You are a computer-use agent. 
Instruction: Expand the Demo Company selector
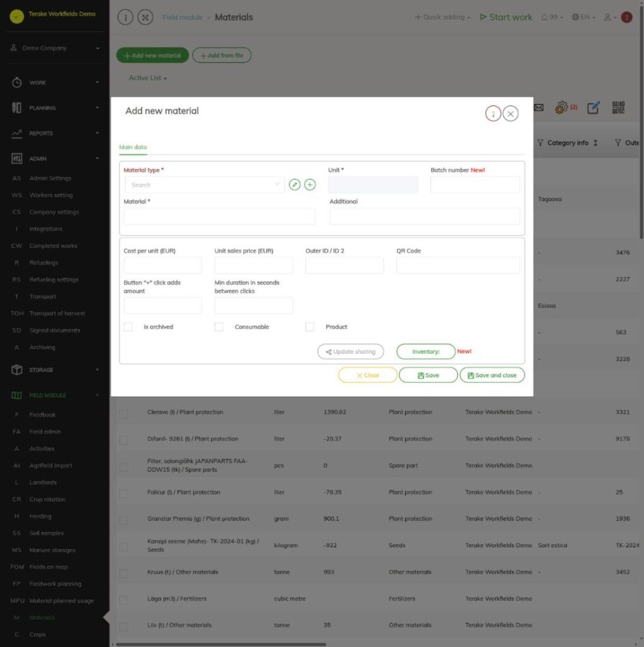(55, 48)
